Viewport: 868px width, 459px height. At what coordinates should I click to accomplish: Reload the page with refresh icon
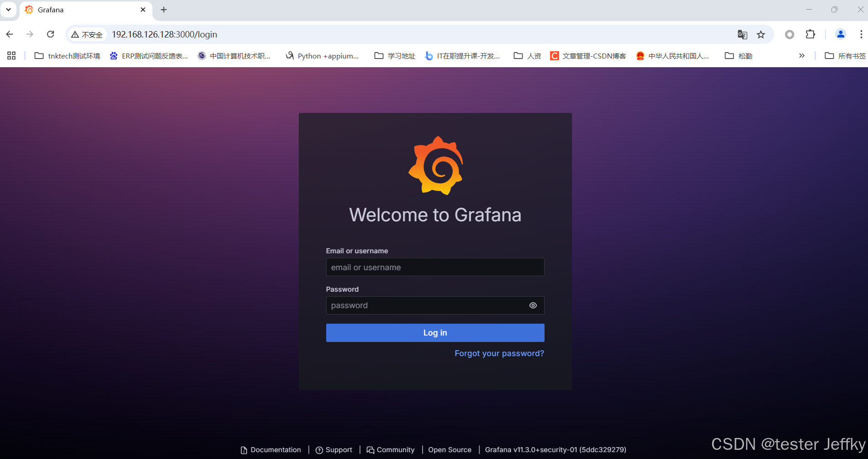point(51,34)
